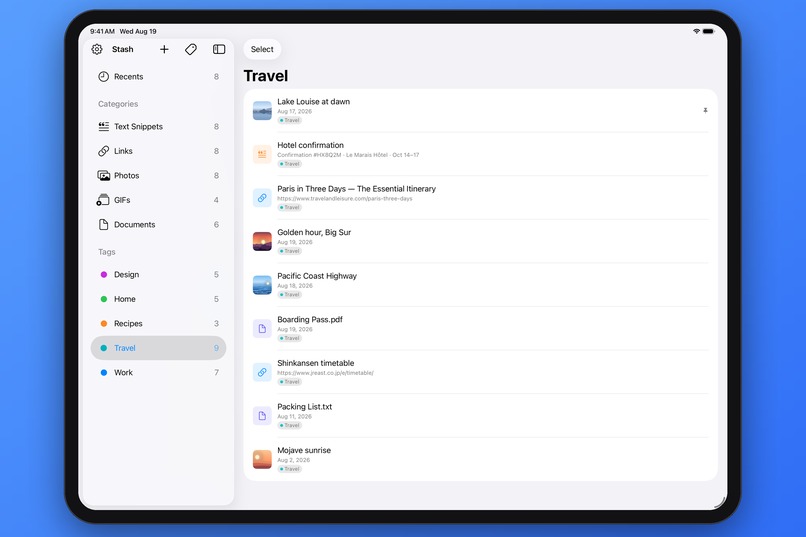Select the Travel tag
The height and width of the screenshot is (537, 806).
coord(158,348)
